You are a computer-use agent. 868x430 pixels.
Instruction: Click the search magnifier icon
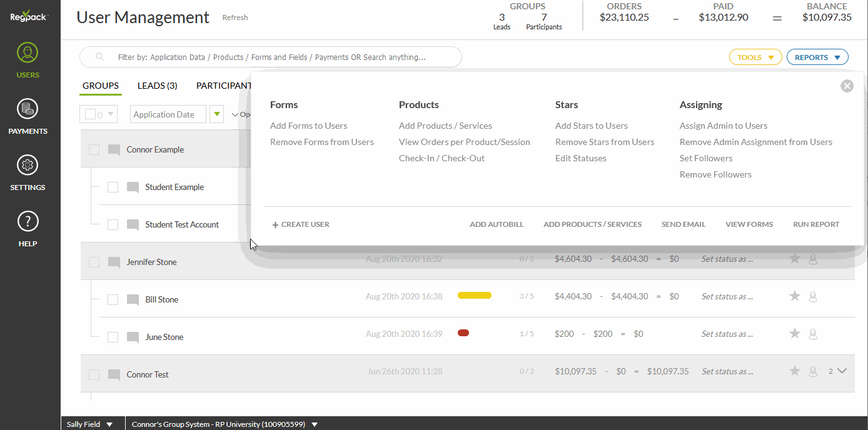pos(99,57)
